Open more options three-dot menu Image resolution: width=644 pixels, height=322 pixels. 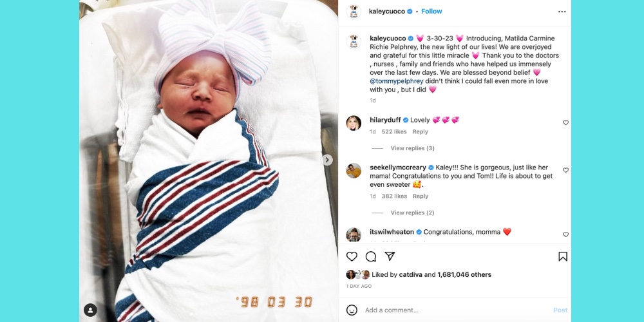[x=562, y=12]
